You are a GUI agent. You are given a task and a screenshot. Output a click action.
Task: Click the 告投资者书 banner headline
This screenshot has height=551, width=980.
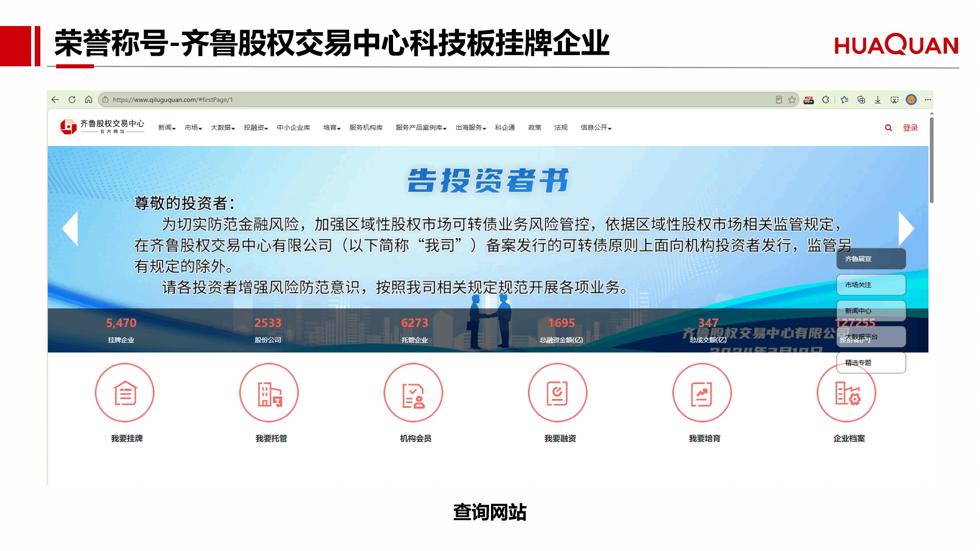point(488,180)
